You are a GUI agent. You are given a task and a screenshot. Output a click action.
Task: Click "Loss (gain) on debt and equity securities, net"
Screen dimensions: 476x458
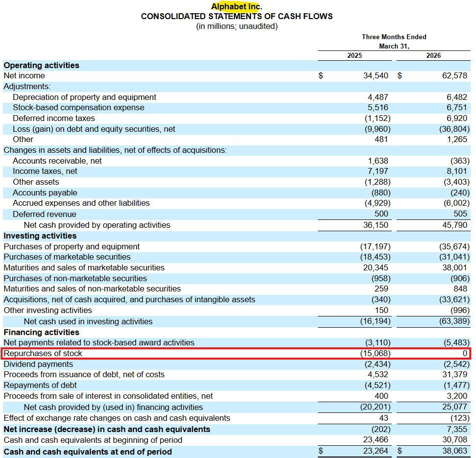pyautogui.click(x=94, y=129)
